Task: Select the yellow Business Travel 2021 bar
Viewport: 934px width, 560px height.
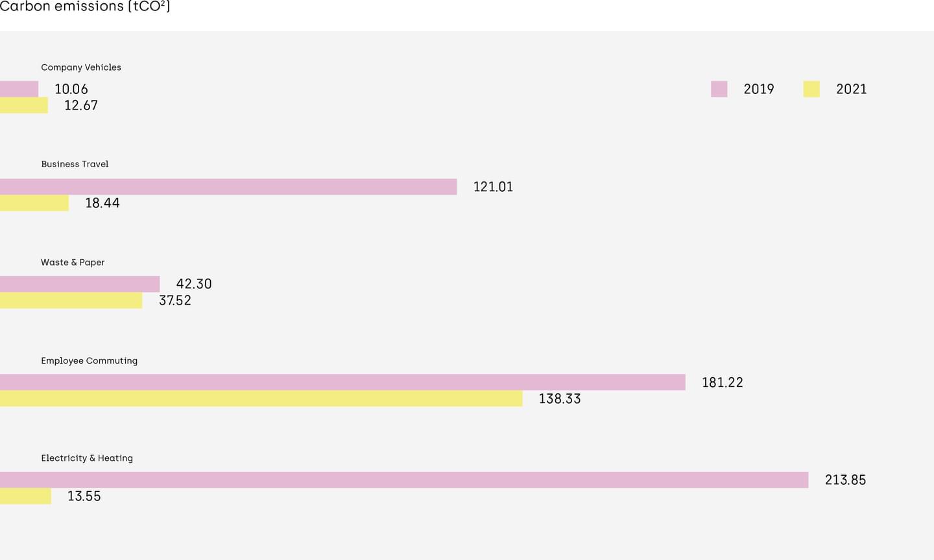Action: click(x=34, y=203)
